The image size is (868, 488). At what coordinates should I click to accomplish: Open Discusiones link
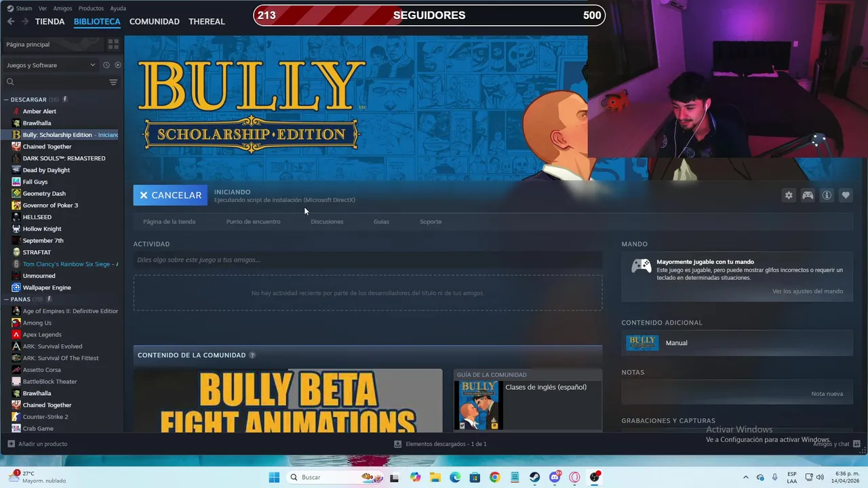tap(327, 222)
